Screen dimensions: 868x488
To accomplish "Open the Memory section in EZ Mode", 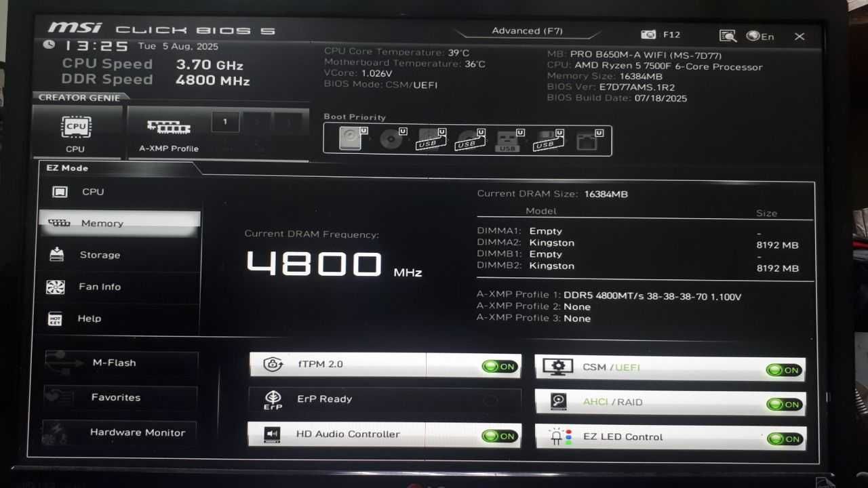I will 119,223.
